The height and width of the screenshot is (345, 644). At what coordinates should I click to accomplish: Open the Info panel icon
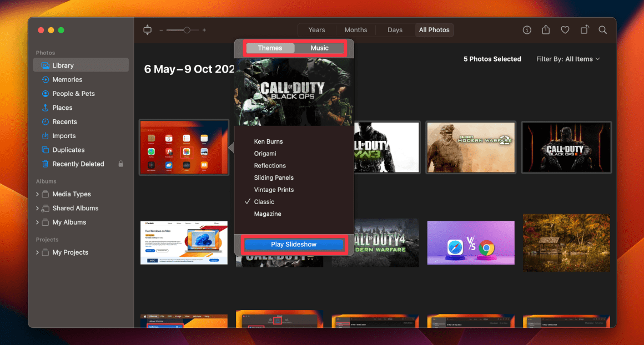(526, 30)
